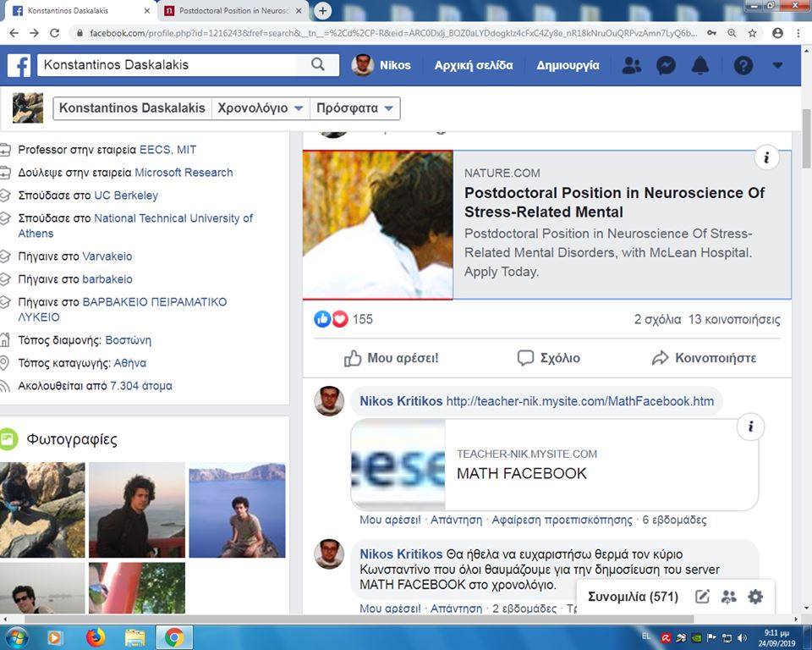Image resolution: width=812 pixels, height=650 pixels.
Task: Open the Βοστώνη location link
Action: pos(129,340)
